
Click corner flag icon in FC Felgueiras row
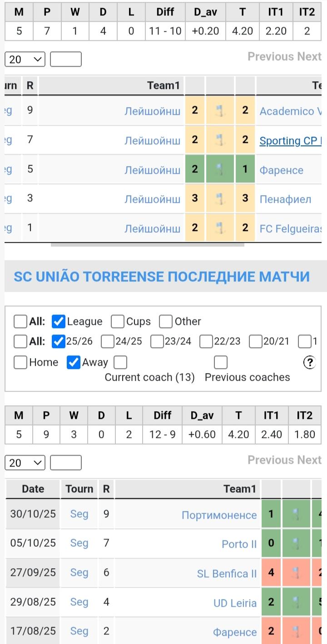point(220,228)
